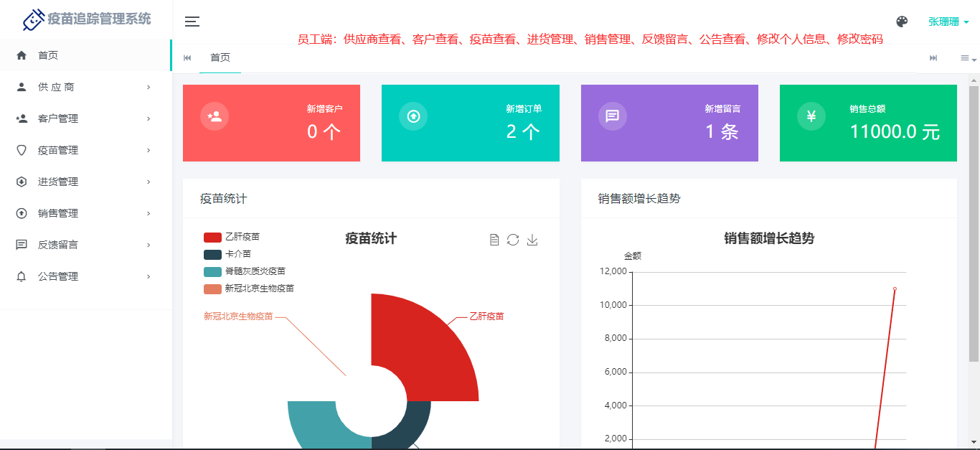Open the 公告管理 sidebar menu item
This screenshot has width=980, height=450.
pos(86,276)
